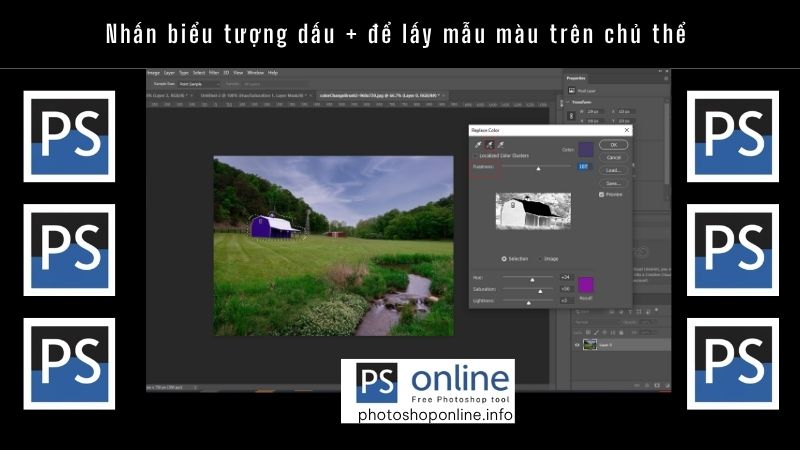The width and height of the screenshot is (800, 450).
Task: Select the Layer 0 thumbnail
Action: click(x=590, y=345)
